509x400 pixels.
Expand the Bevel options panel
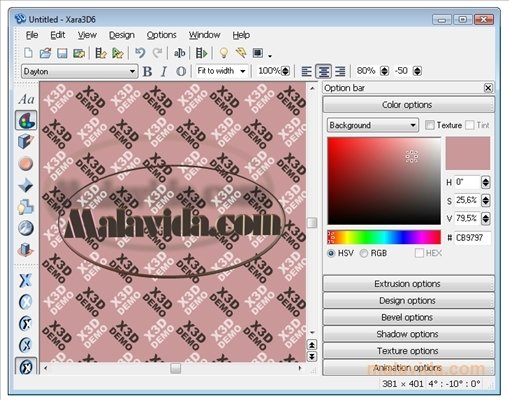408,317
